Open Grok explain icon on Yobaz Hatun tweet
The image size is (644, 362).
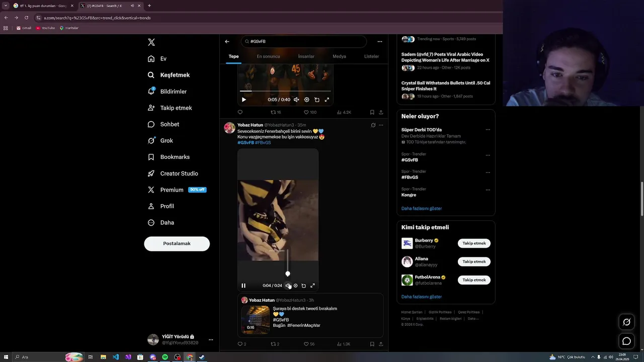click(373, 125)
